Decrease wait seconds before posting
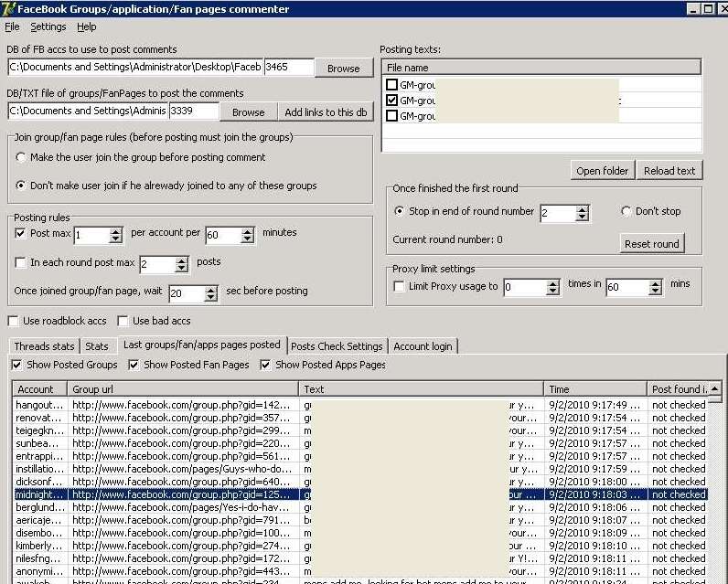The image size is (728, 584). click(210, 298)
